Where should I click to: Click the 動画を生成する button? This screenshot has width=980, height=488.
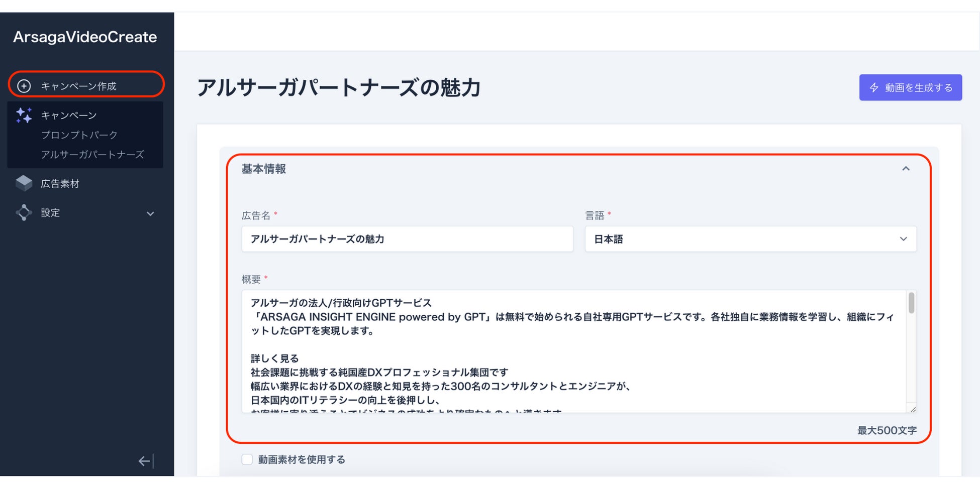pyautogui.click(x=910, y=87)
